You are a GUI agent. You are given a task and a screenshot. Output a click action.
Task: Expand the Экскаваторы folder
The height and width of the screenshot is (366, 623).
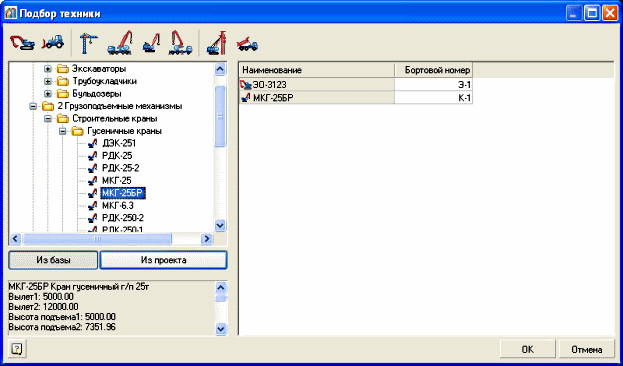(x=48, y=69)
